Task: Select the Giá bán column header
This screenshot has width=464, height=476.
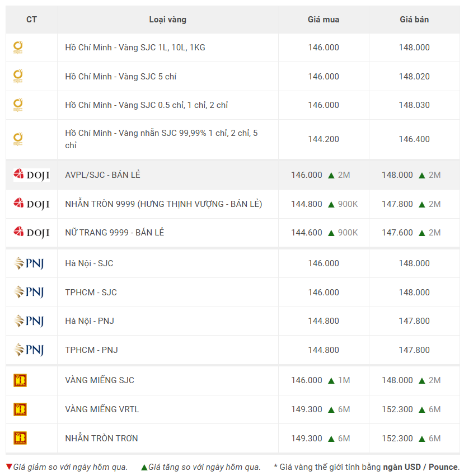Action: (414, 20)
